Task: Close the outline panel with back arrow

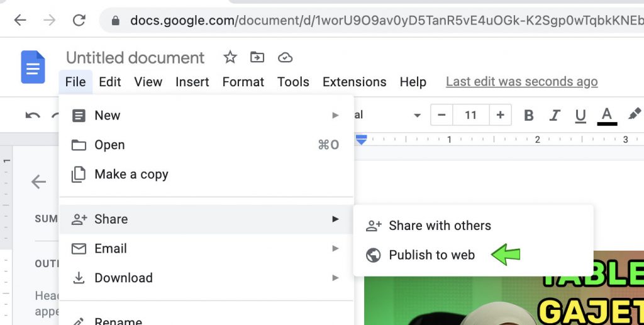Action: point(38,181)
